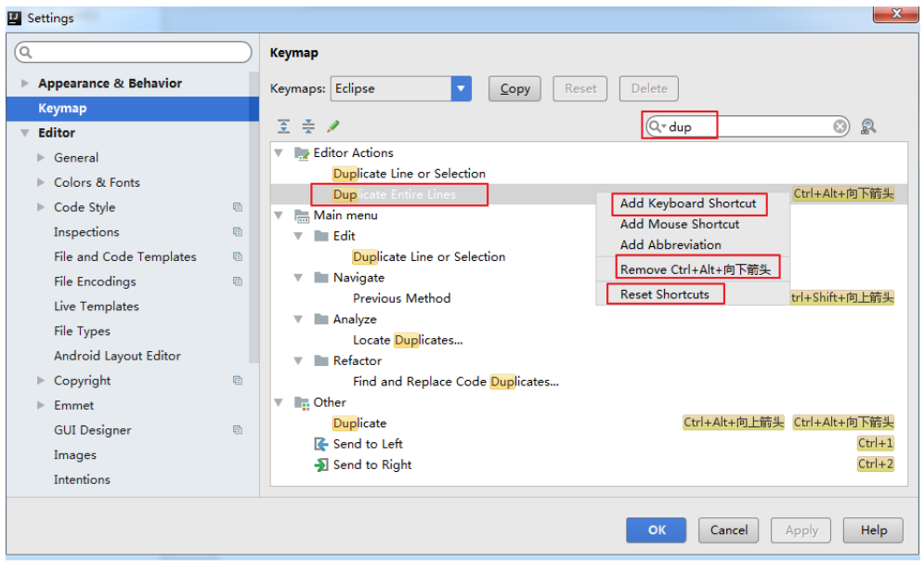Expand the Code Style node
The height and width of the screenshot is (562, 924).
[41, 207]
